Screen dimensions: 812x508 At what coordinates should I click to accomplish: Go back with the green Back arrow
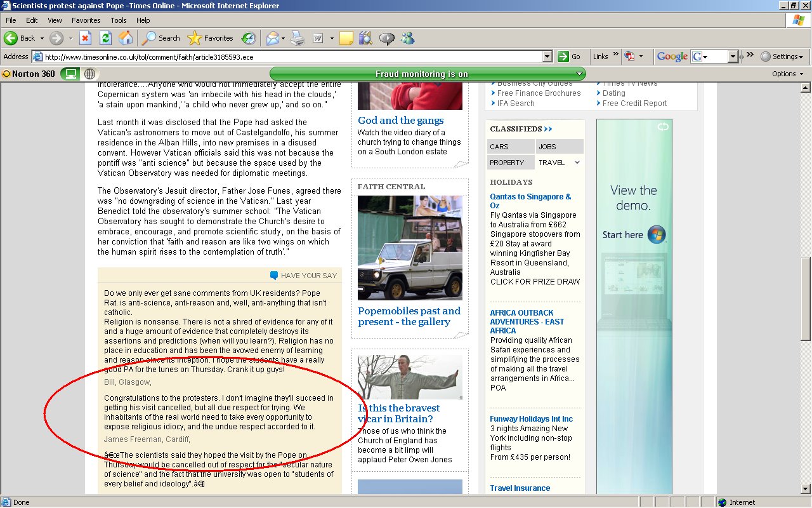click(x=11, y=38)
